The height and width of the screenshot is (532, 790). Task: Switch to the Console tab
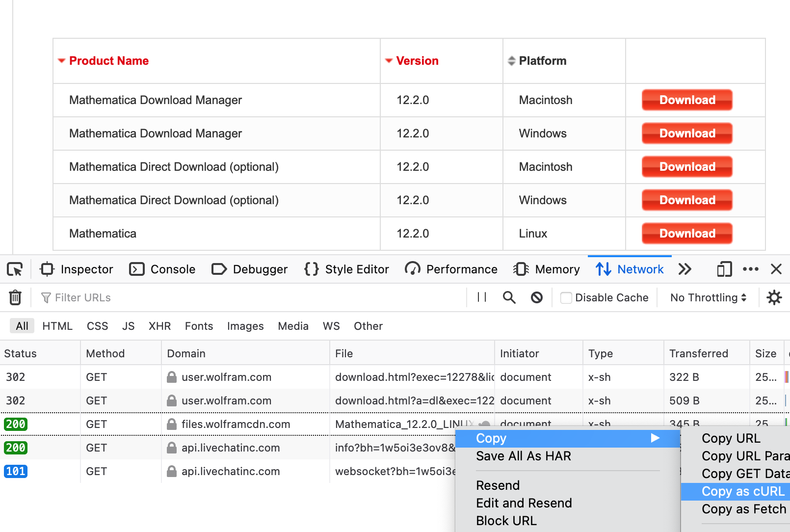coord(162,269)
